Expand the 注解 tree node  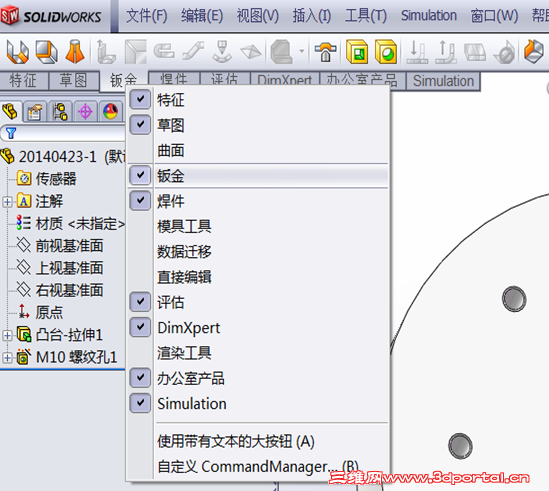point(7,202)
